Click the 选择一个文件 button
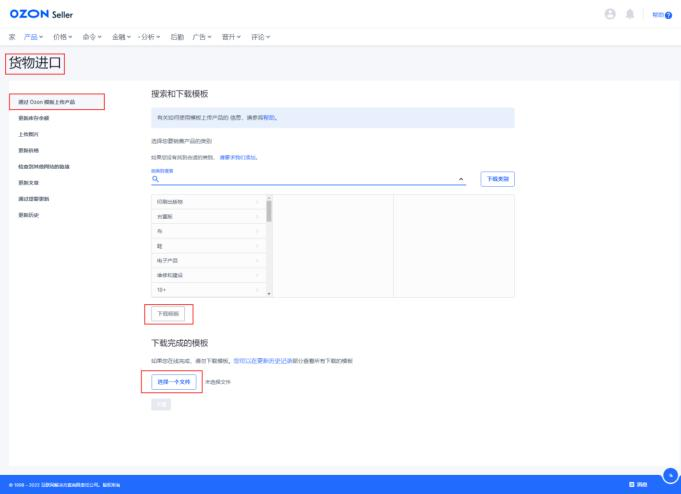The height and width of the screenshot is (494, 681). click(174, 382)
